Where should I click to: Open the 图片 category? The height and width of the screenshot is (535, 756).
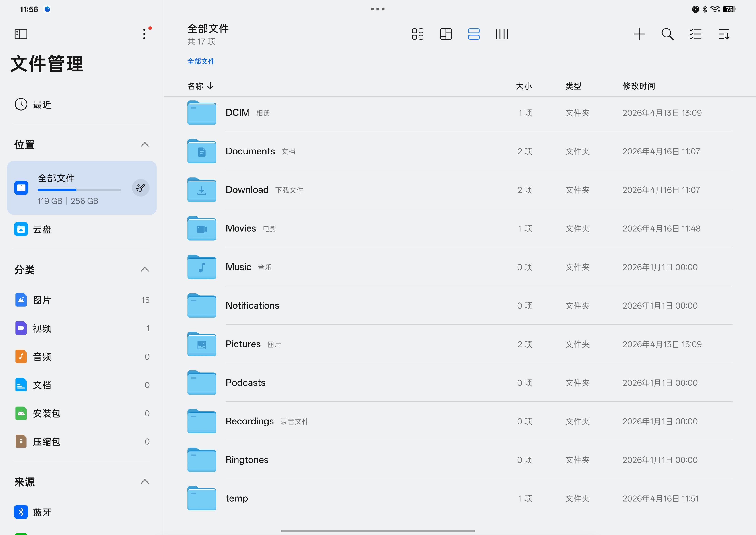[x=42, y=300]
